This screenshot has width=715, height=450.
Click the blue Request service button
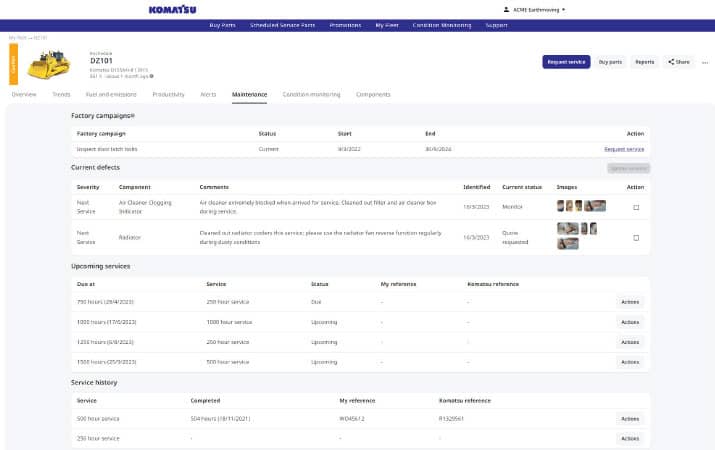(x=566, y=62)
